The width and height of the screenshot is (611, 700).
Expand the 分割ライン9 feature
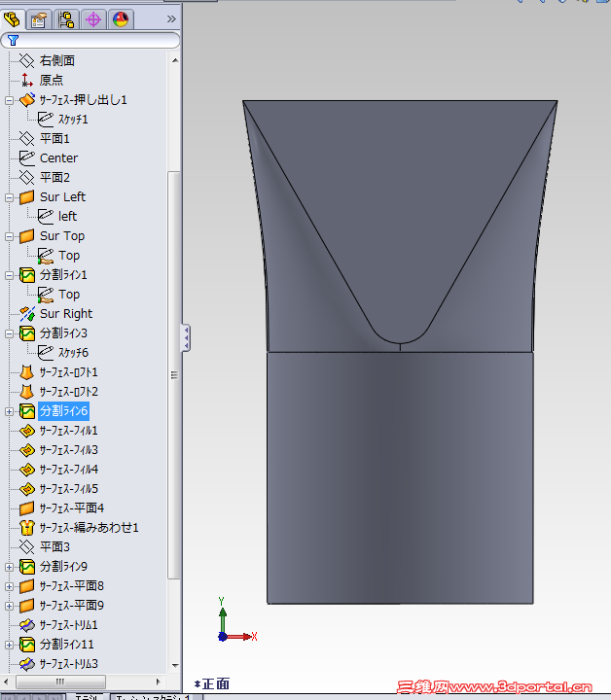click(x=9, y=567)
